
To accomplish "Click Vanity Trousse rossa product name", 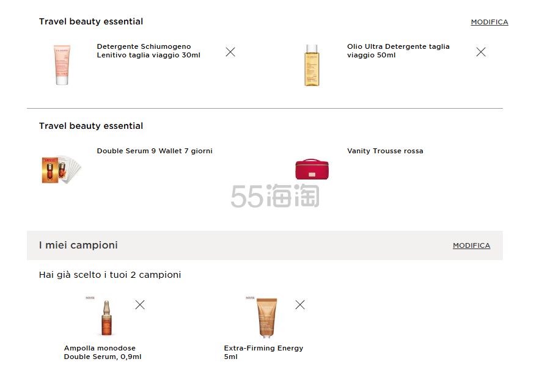I will [x=385, y=151].
